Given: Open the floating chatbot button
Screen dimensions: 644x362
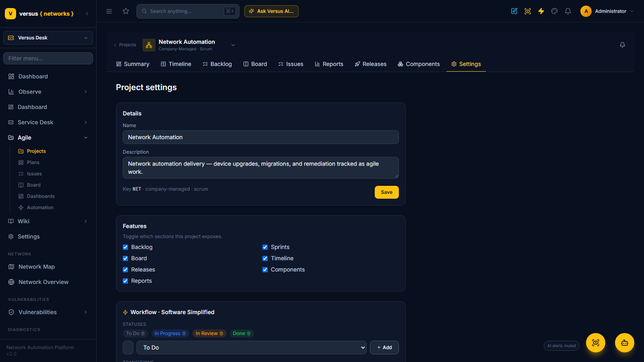Looking at the screenshot, I should pos(625,343).
